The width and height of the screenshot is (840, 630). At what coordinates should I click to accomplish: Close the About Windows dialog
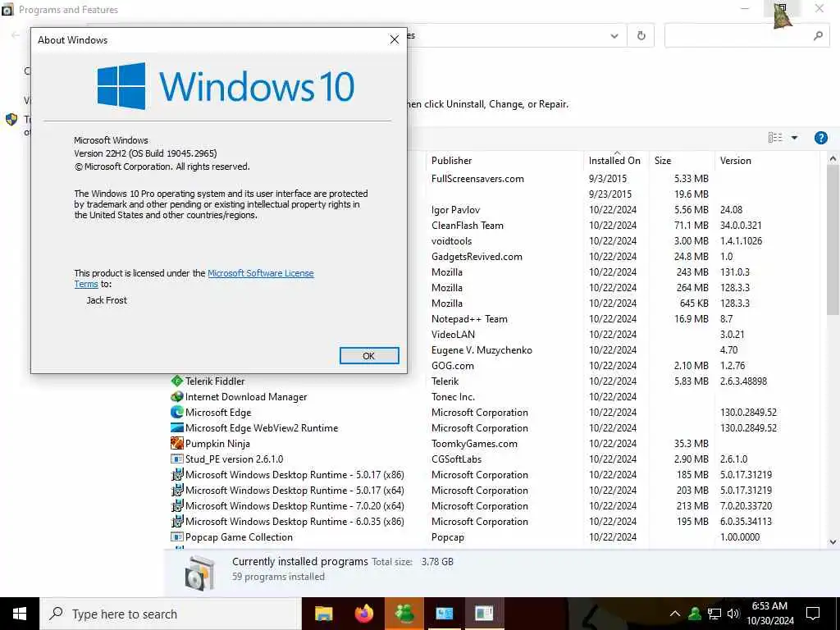[x=395, y=39]
